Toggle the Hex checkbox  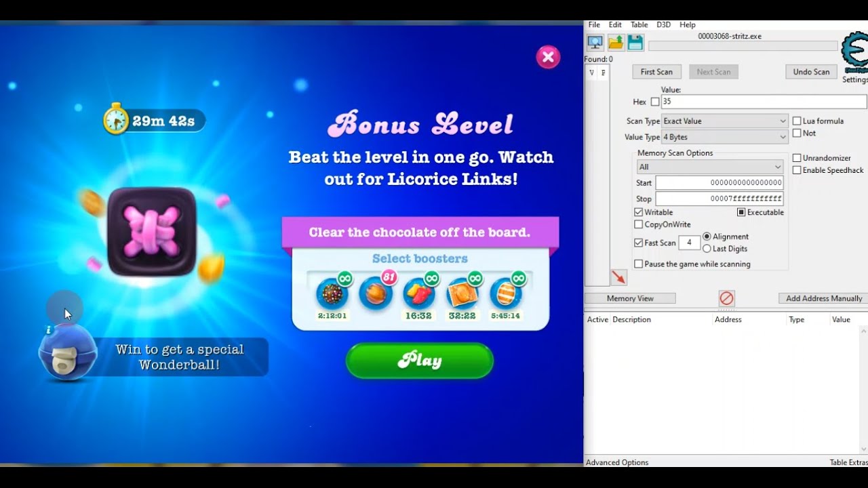(x=655, y=102)
